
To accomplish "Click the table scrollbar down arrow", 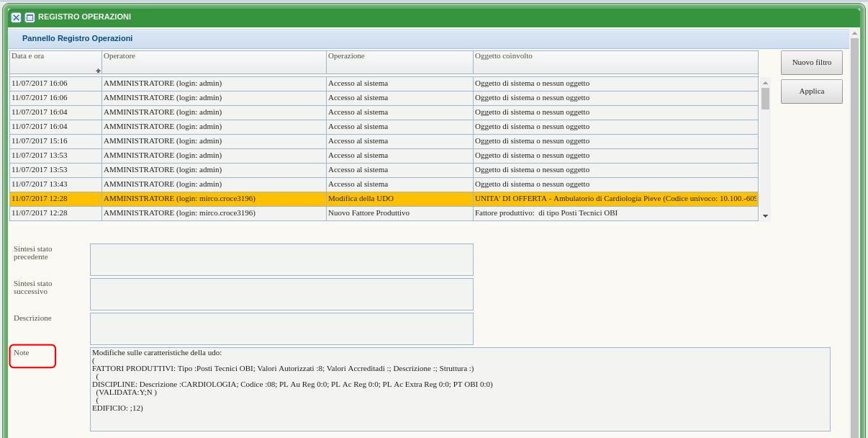I will [765, 215].
